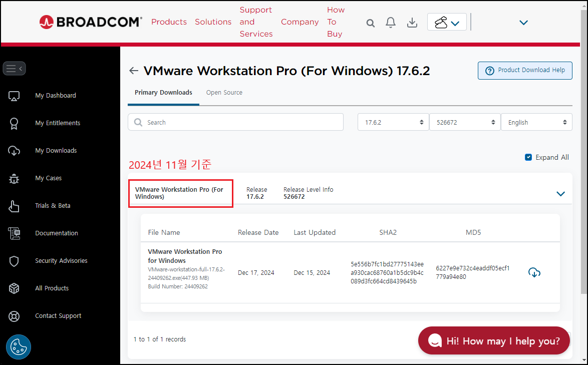Viewport: 588px width, 365px height.
Task: Click Product Download Help button
Action: click(525, 71)
